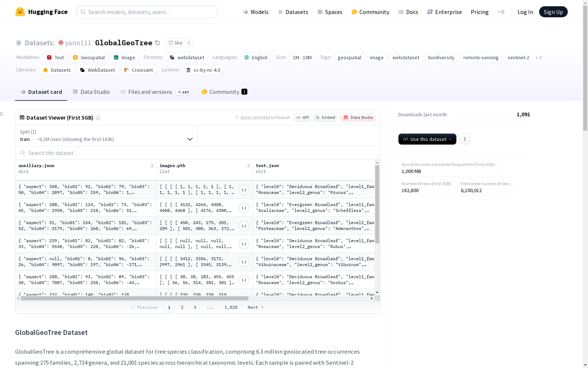Open the Data Studio tab
This screenshot has height=368, width=588.
point(92,92)
